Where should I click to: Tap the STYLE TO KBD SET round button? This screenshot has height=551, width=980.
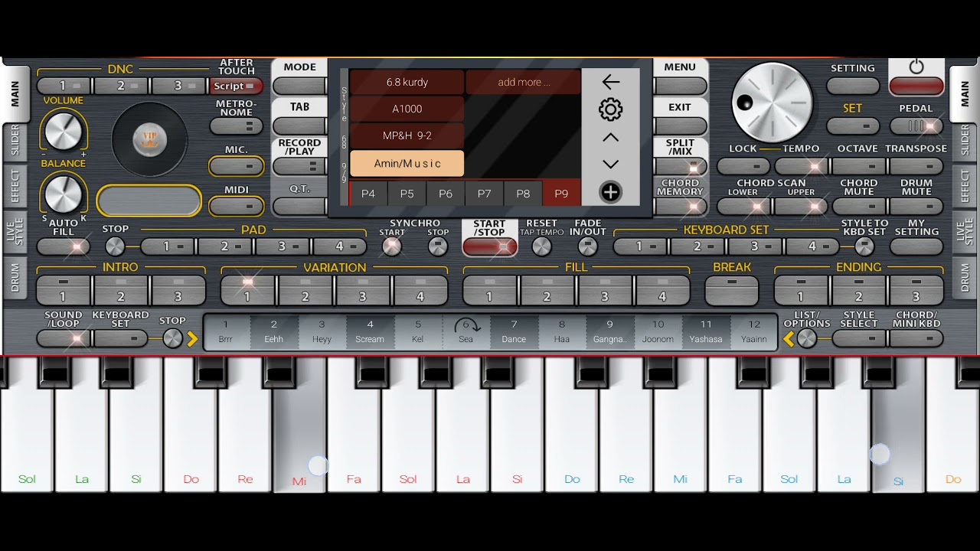coord(864,246)
